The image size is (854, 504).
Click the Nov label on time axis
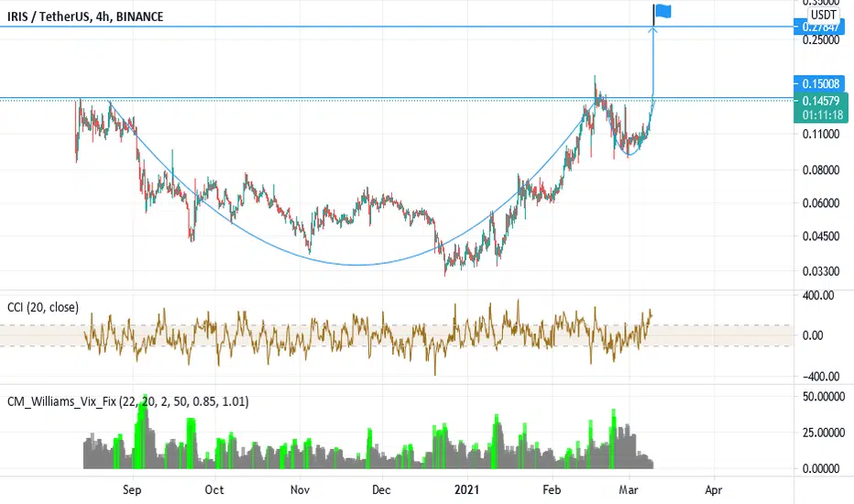(x=301, y=489)
